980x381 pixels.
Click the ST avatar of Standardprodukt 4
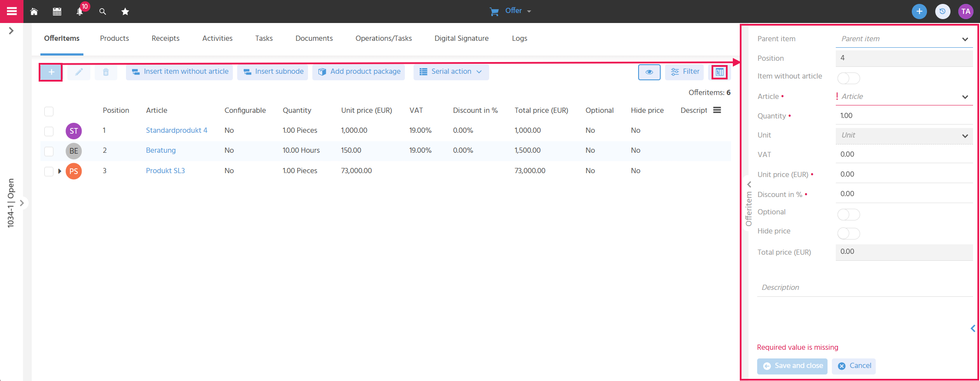click(74, 131)
